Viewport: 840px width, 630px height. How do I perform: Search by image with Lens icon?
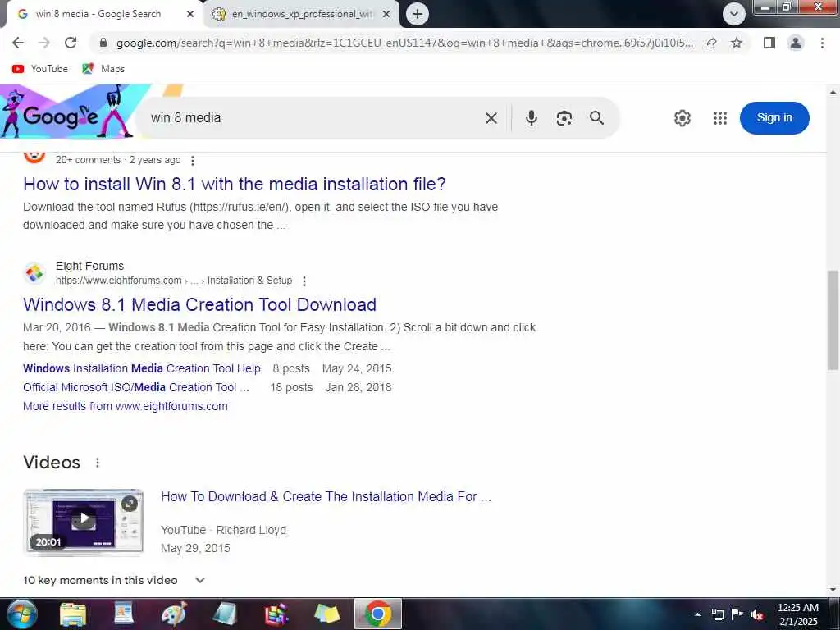point(564,118)
